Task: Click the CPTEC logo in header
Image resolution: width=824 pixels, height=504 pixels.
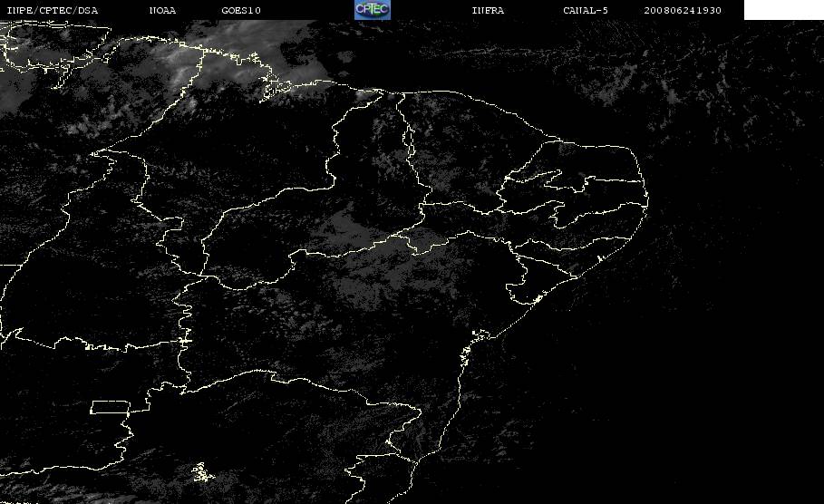Action: pos(372,9)
